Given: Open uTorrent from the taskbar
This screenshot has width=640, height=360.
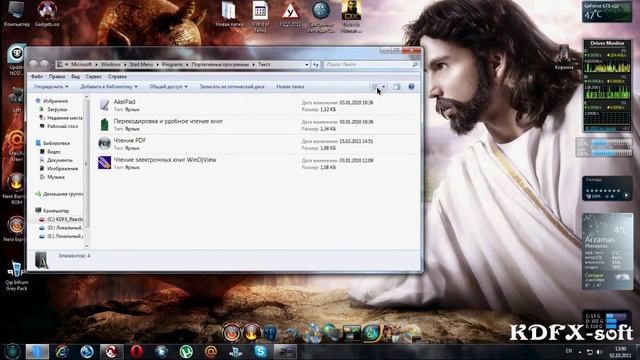Looking at the screenshot, I should point(186,351).
